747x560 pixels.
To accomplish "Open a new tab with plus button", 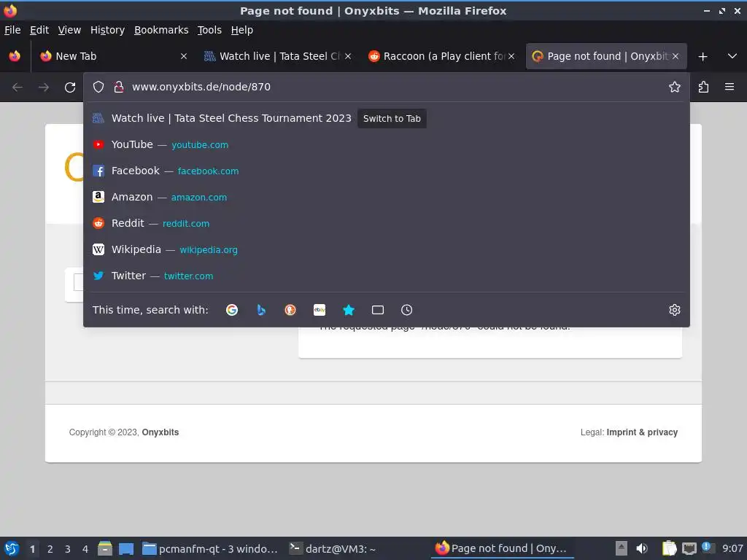I will (703, 57).
